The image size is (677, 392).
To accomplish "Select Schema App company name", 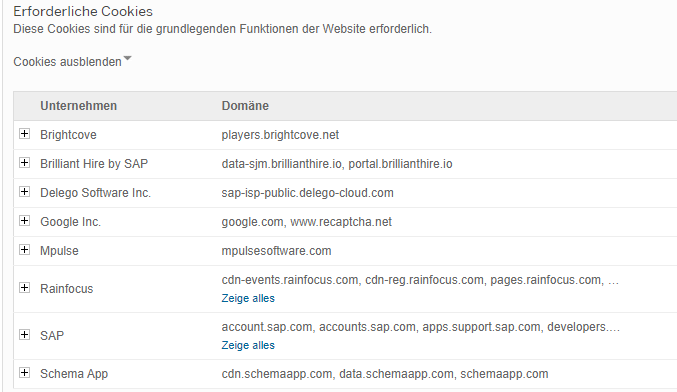I will [x=74, y=374].
